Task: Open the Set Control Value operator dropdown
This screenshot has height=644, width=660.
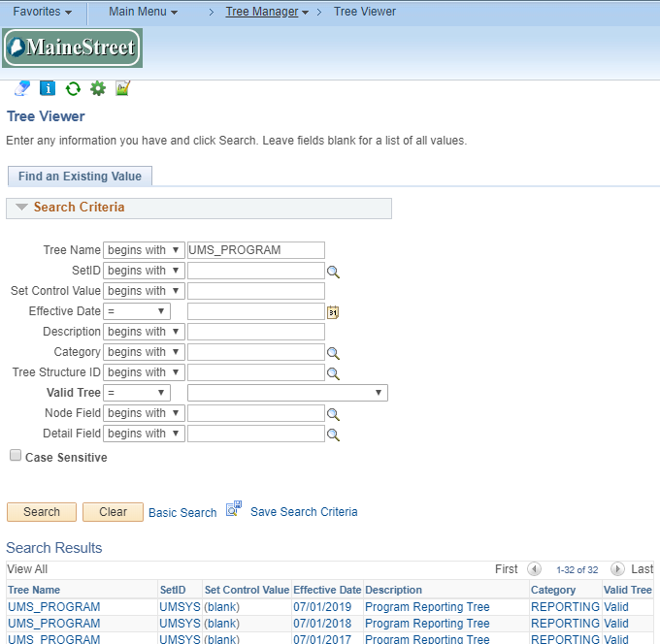Action: (x=144, y=291)
